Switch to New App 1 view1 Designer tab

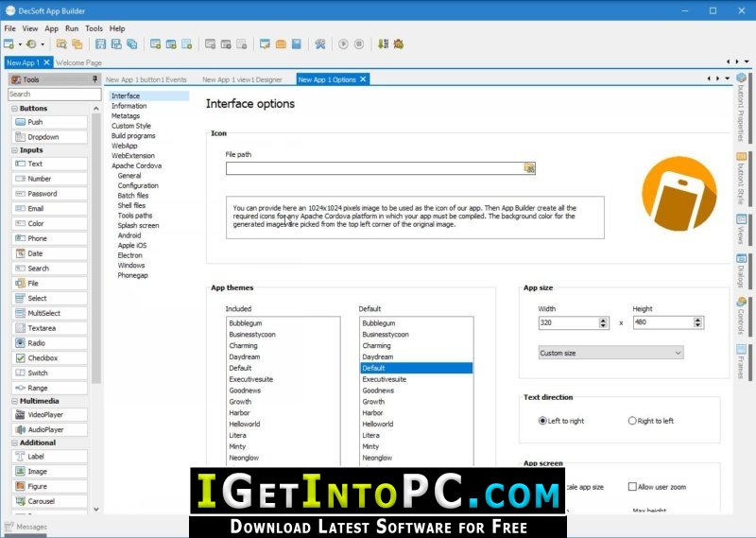(x=242, y=79)
